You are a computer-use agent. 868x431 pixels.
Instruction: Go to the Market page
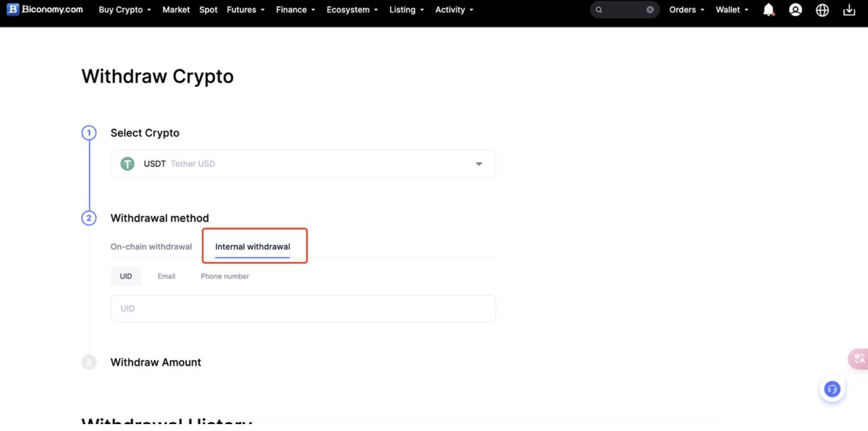point(176,10)
